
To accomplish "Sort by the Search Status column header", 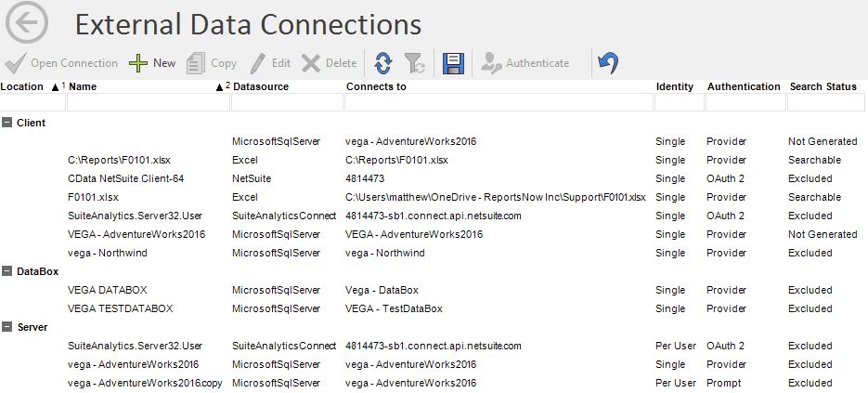I will point(823,86).
